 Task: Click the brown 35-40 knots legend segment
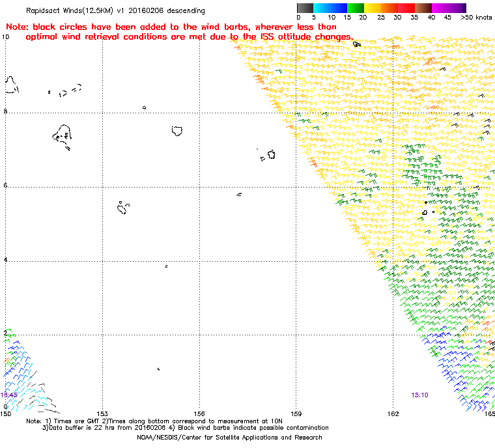pyautogui.click(x=423, y=8)
